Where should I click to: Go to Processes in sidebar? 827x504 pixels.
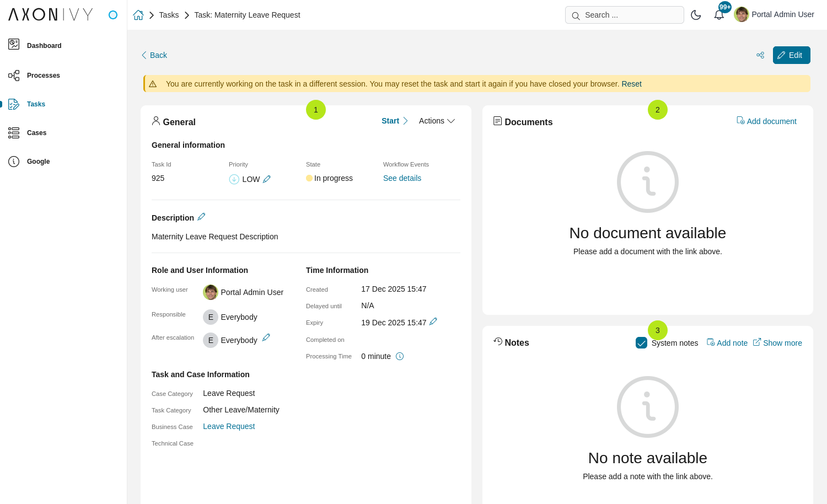click(43, 76)
